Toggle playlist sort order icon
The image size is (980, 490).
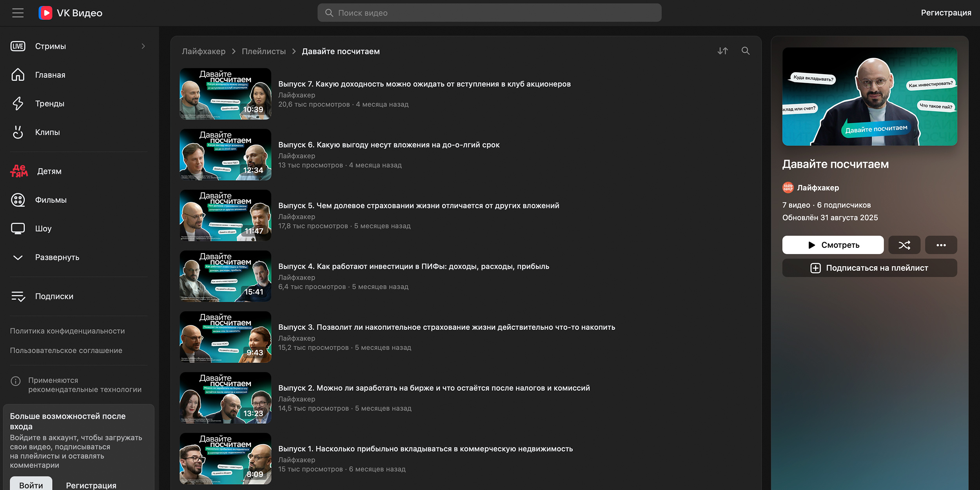click(722, 51)
